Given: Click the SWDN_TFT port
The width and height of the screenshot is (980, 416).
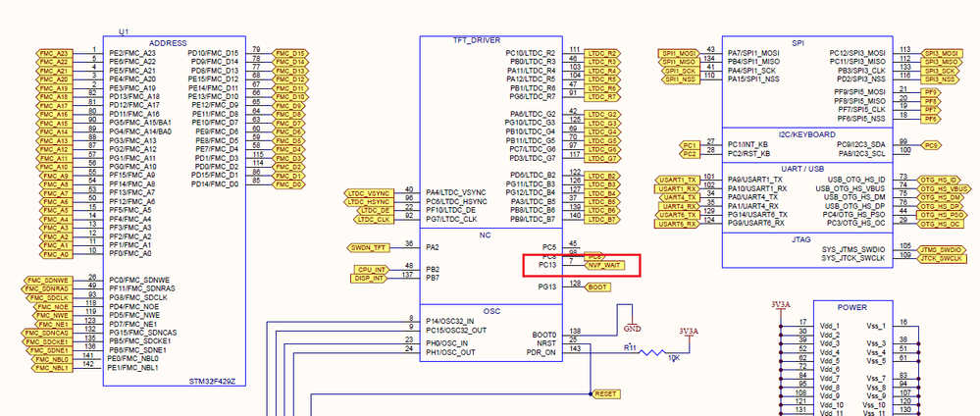Looking at the screenshot, I should (368, 247).
